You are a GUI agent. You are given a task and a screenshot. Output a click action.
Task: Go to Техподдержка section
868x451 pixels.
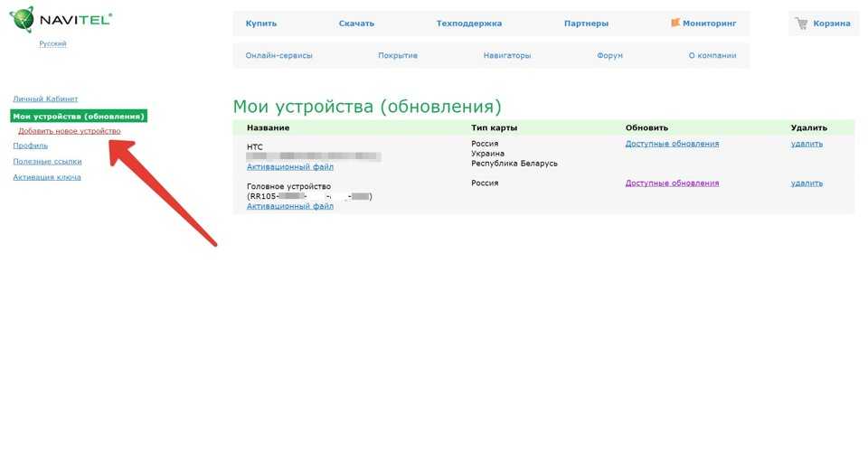(468, 23)
